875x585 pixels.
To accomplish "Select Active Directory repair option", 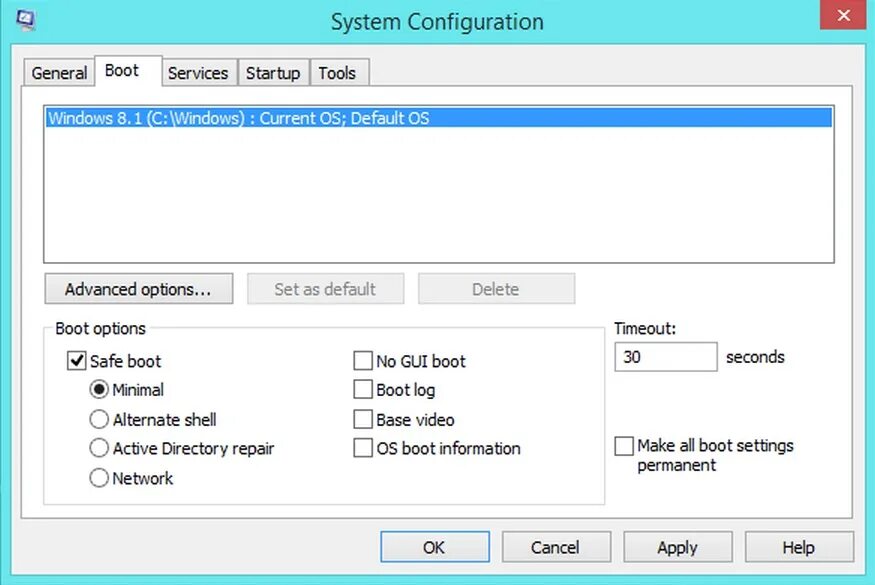I will coord(99,448).
